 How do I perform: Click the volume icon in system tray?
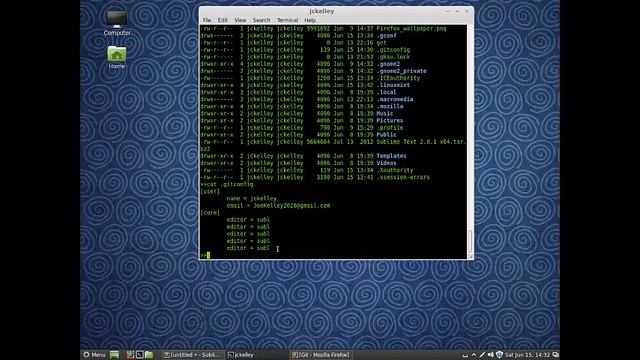491,355
